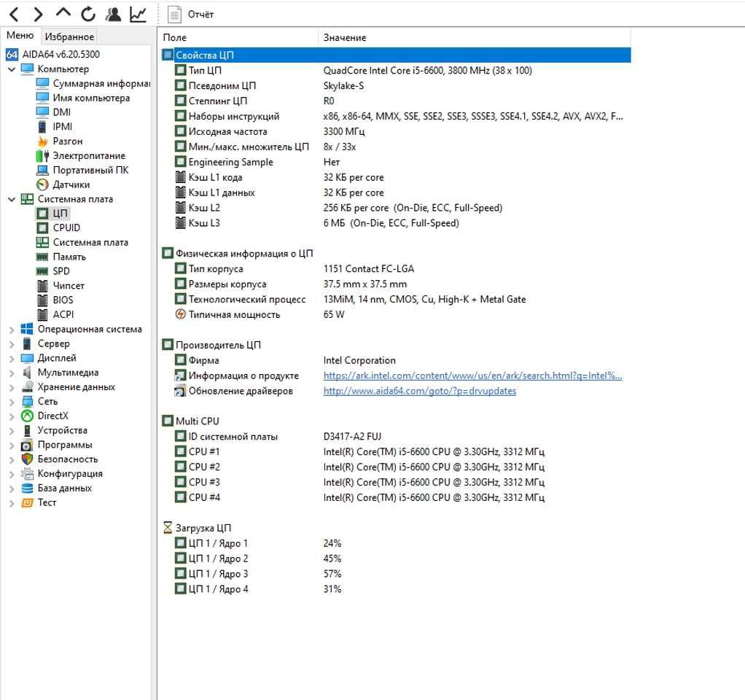Open the Суммарная информация icon

pyautogui.click(x=42, y=83)
